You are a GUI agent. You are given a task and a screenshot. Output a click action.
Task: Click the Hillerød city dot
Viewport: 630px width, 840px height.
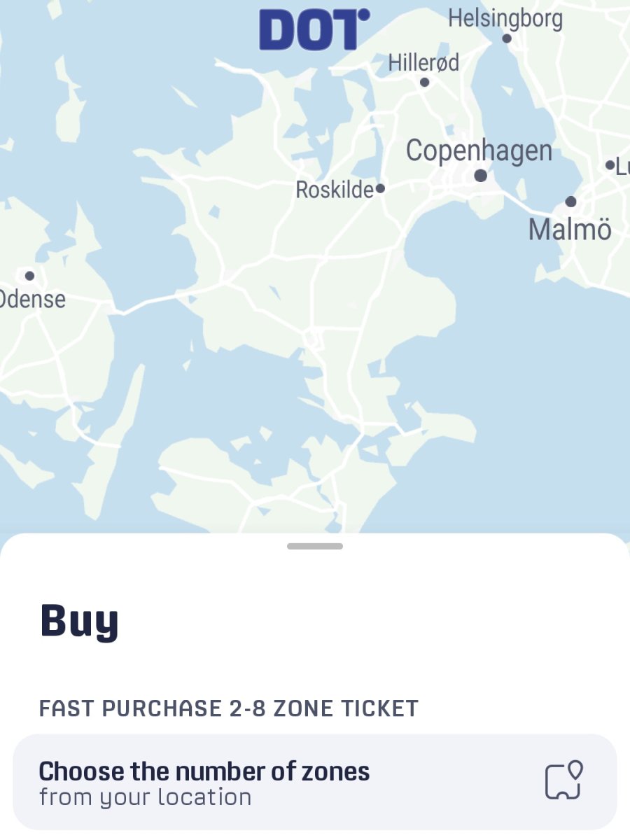pos(424,82)
